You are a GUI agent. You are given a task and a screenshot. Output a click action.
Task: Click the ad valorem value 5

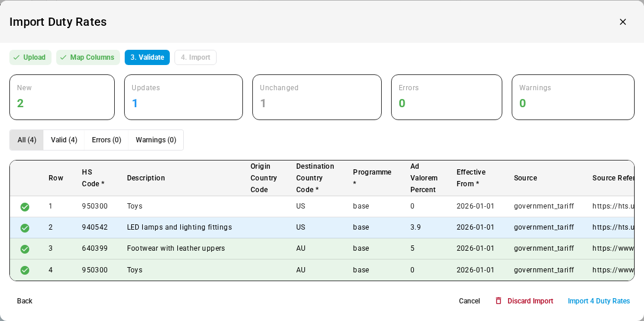(412, 249)
